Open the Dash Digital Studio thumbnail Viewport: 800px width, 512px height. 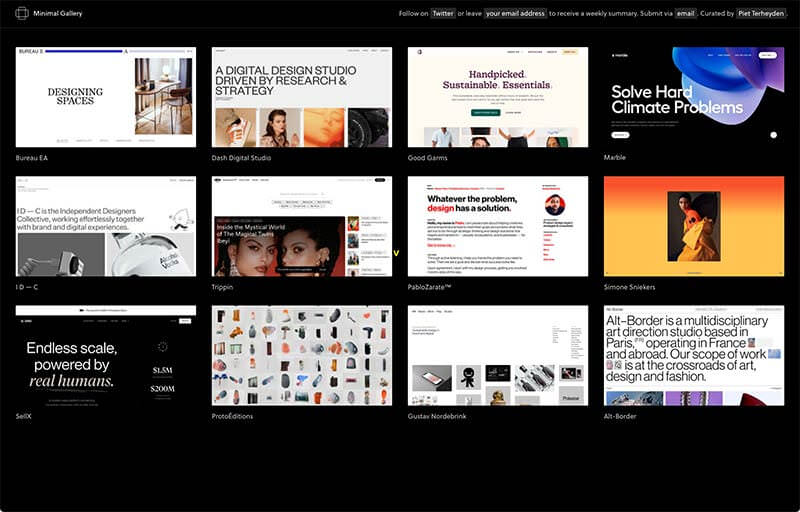coord(302,97)
